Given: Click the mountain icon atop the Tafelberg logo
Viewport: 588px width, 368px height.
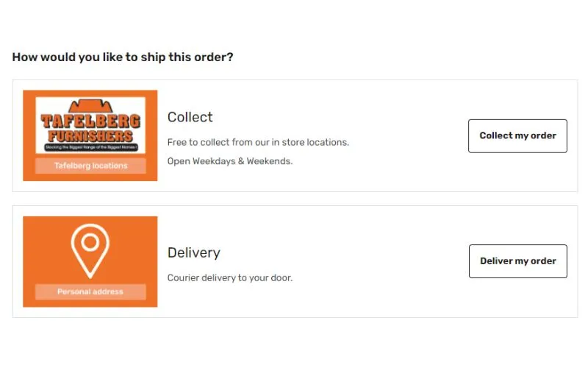Looking at the screenshot, I should [x=90, y=106].
